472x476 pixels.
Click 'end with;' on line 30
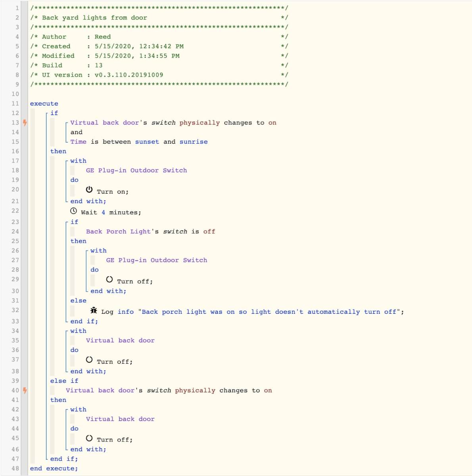point(108,291)
